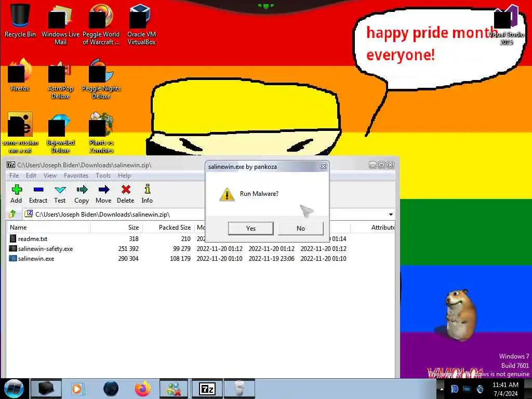Click Firefox icon in the taskbar
Viewport: 532px width, 399px height.
click(x=143, y=389)
